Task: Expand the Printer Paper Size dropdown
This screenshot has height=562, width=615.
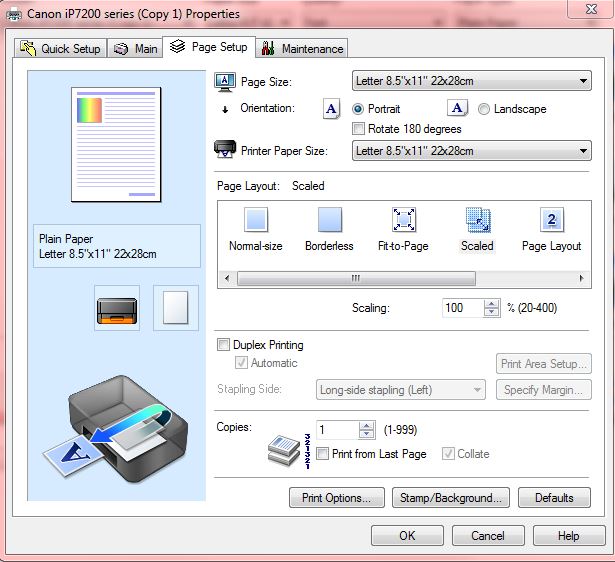Action: [472, 151]
